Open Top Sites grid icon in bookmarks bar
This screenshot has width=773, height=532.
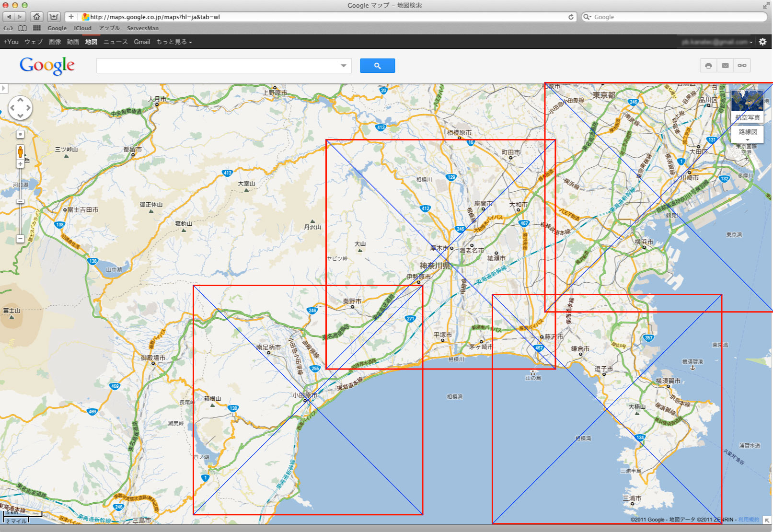pyautogui.click(x=37, y=28)
